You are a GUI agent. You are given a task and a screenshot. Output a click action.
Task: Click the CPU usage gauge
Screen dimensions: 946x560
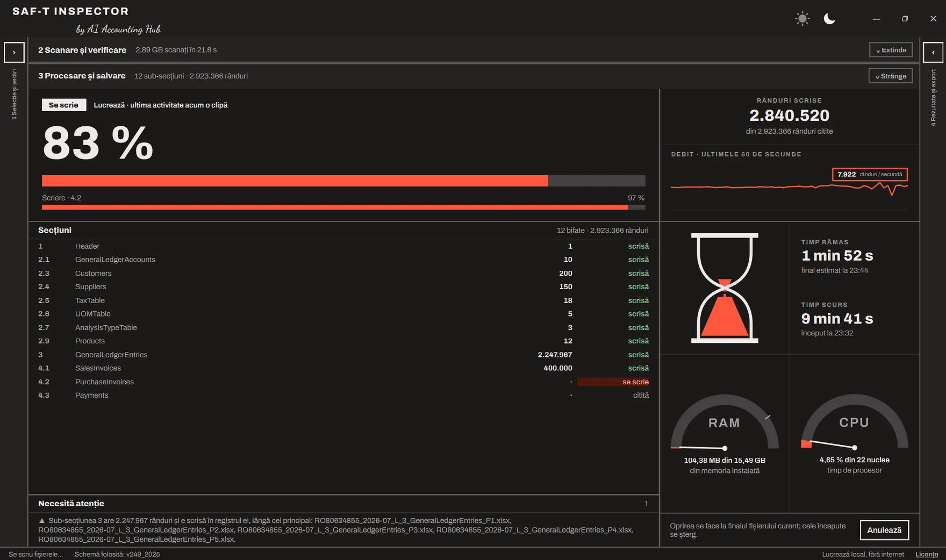(x=855, y=422)
